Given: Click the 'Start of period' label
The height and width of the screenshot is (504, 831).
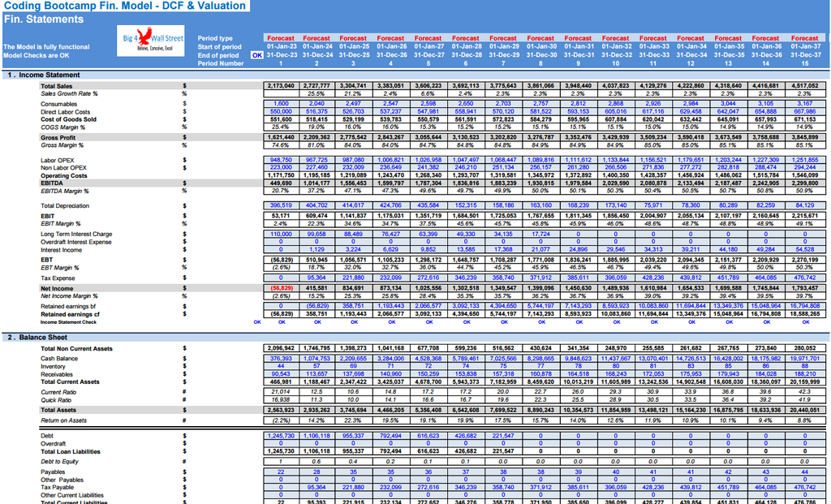Looking at the screenshot, I should tap(219, 46).
